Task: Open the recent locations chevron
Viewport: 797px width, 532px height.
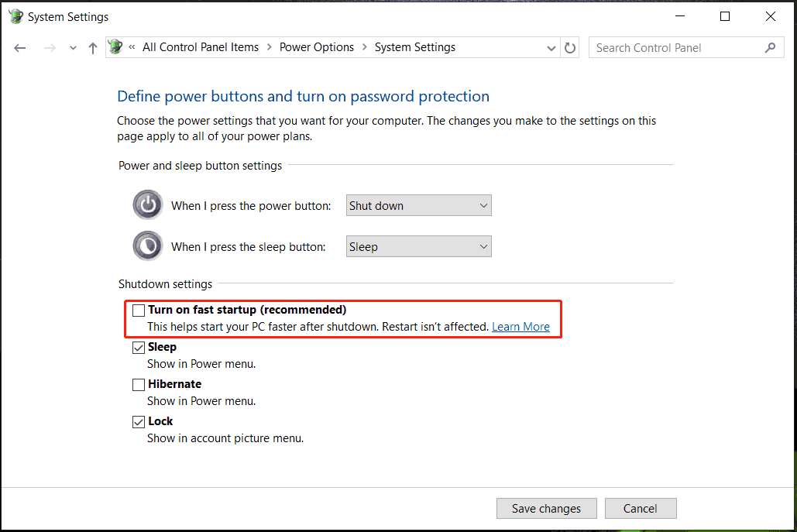Action: coord(73,48)
